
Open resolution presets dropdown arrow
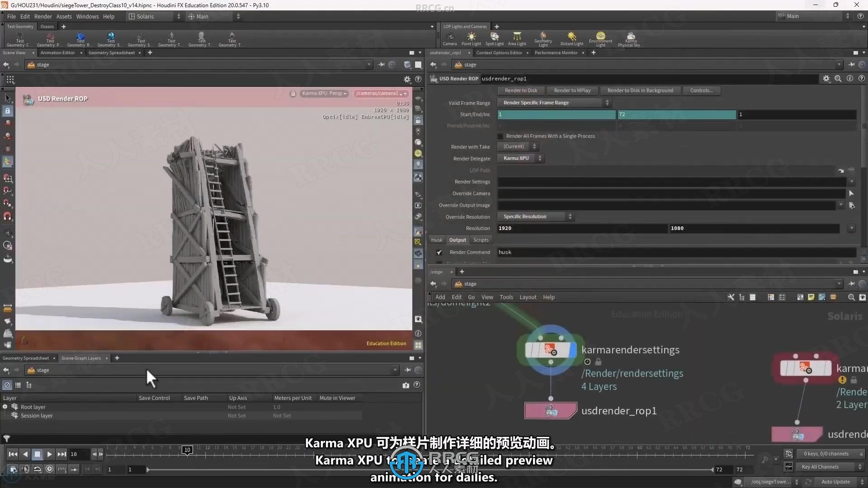(852, 228)
